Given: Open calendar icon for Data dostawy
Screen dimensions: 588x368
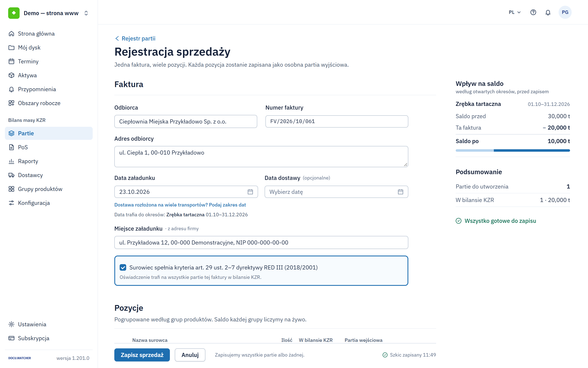Looking at the screenshot, I should pos(400,192).
